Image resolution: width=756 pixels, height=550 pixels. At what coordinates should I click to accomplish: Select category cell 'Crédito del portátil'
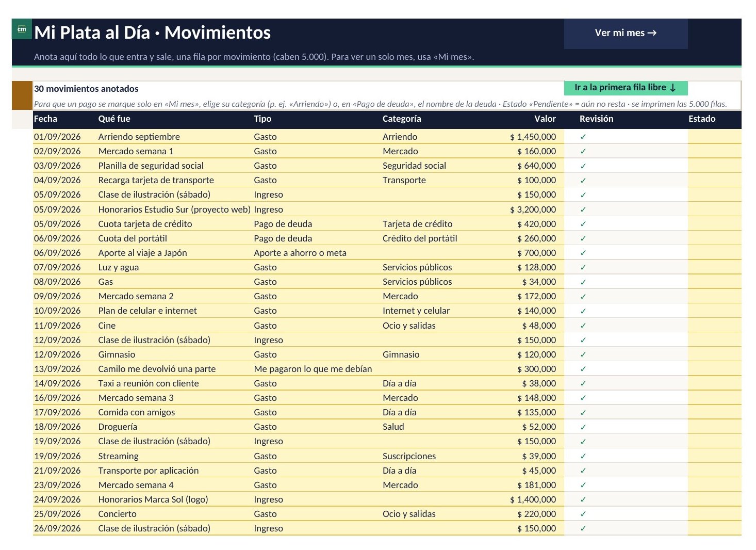click(x=420, y=238)
